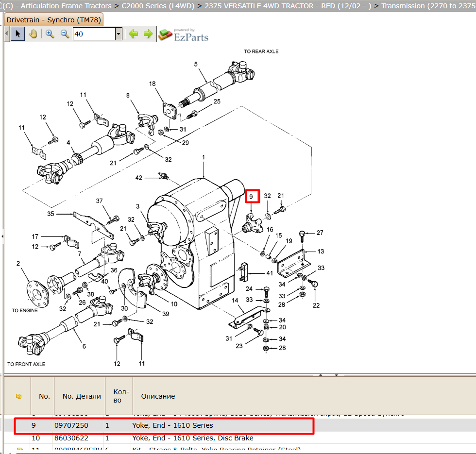The image size is (476, 454).
Task: Click callout 42 in the diagram
Action: click(x=139, y=178)
